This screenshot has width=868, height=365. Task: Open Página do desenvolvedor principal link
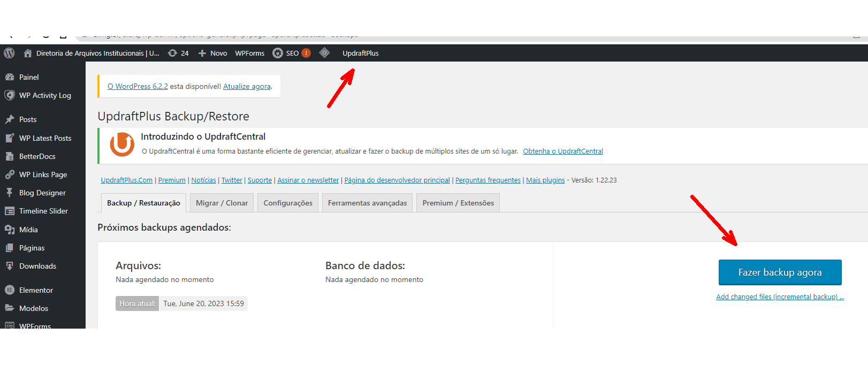coord(397,180)
